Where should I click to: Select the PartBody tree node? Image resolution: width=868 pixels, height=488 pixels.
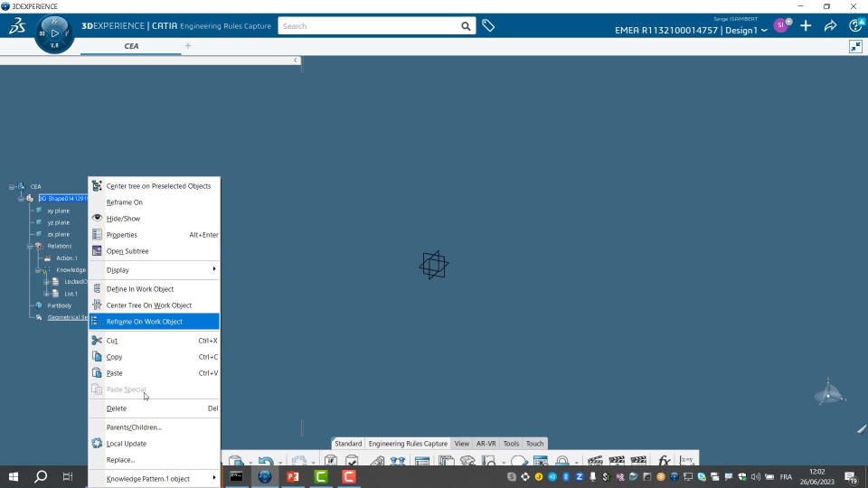[x=60, y=305]
